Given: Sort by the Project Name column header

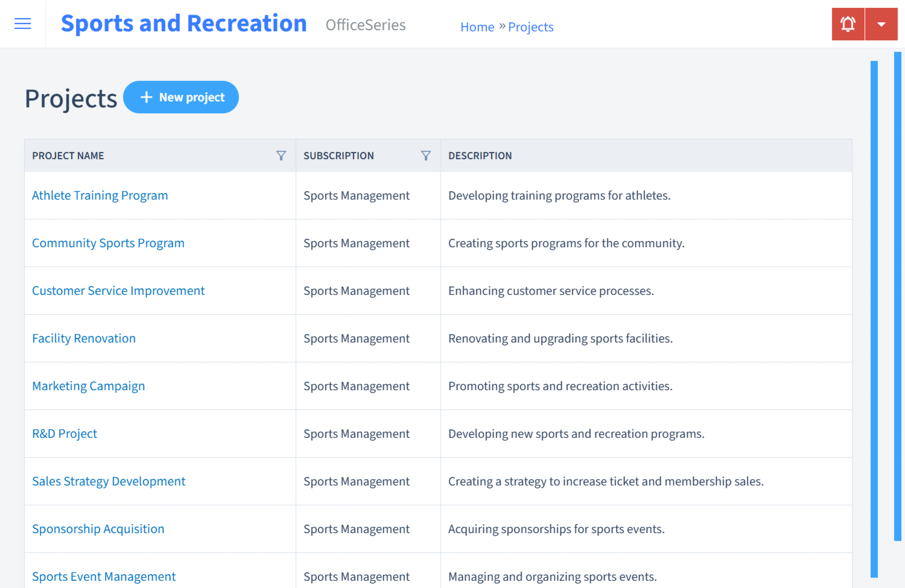Looking at the screenshot, I should 68,155.
